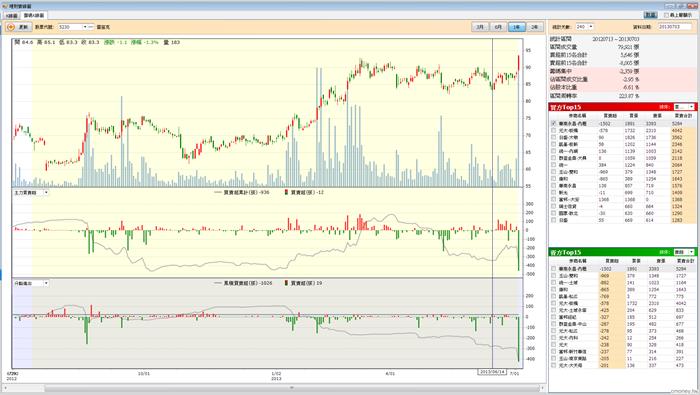Viewport: 700px width, 395px height.
Task: Check the -882 row box in green Top15 panel
Action: click(554, 283)
